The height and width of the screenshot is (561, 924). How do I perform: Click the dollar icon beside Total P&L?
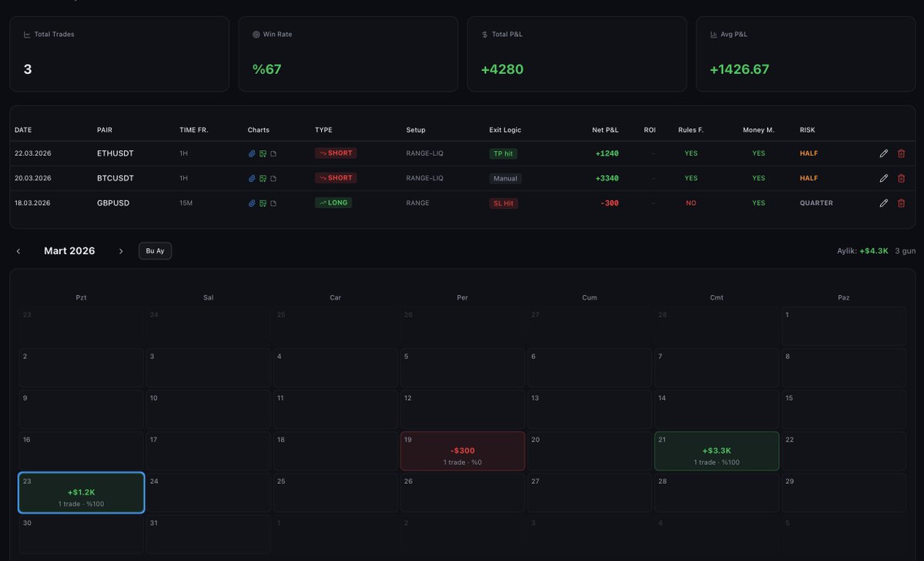tap(484, 35)
